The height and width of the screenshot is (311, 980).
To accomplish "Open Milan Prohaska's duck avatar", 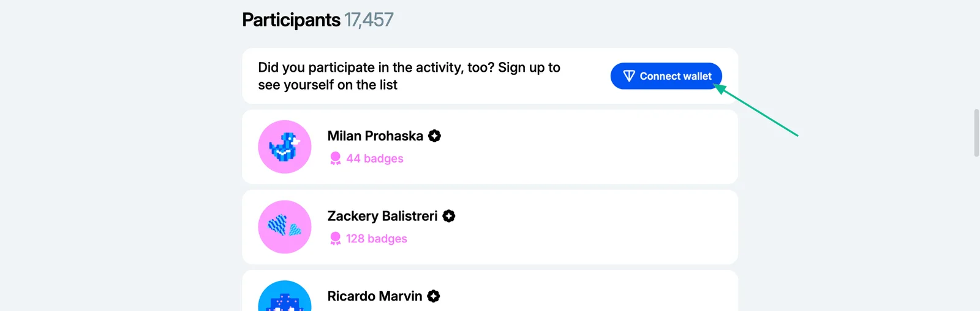I will pyautogui.click(x=285, y=147).
